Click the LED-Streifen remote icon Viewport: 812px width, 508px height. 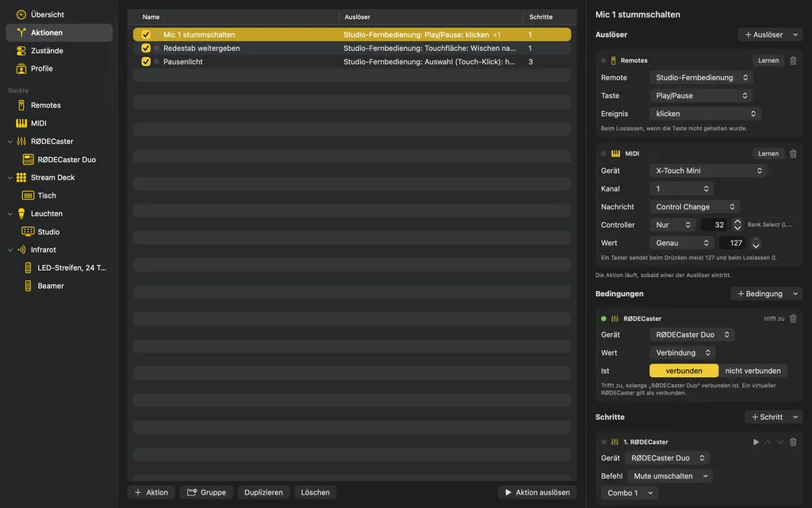pyautogui.click(x=28, y=268)
